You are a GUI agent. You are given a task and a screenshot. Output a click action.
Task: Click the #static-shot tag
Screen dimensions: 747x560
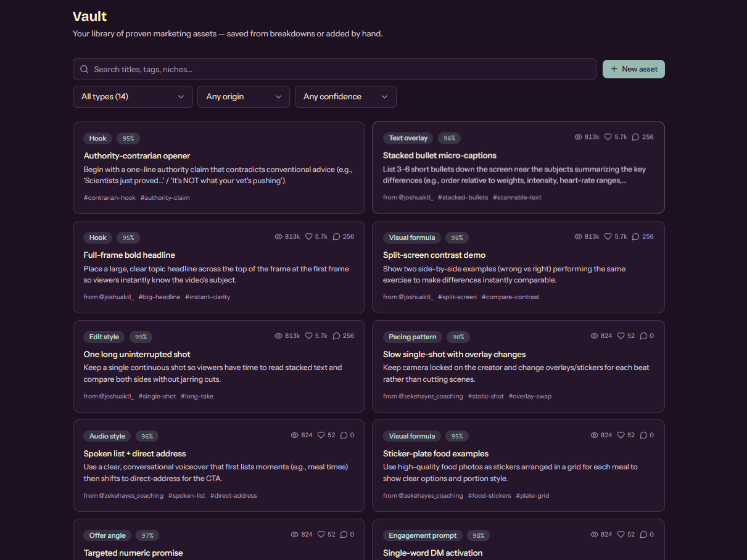coord(486,397)
